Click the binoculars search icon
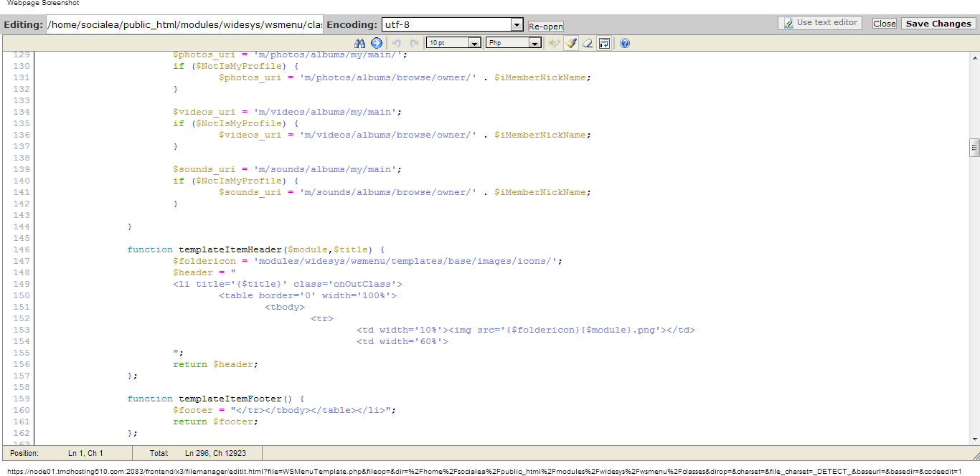This screenshot has width=980, height=476. (x=360, y=43)
